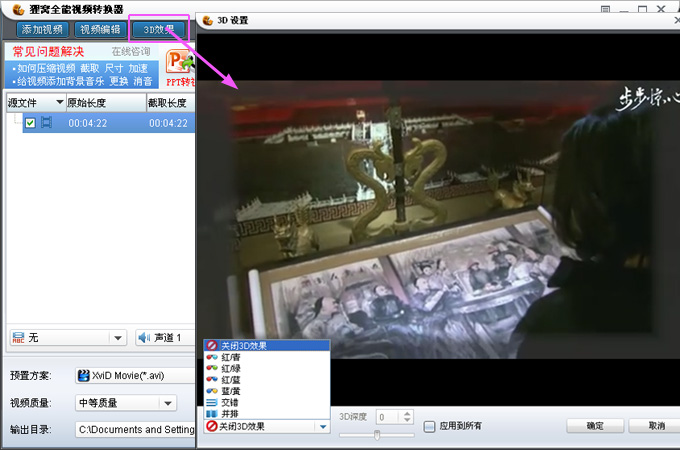
Task: Click the 3D preview video image
Action: coord(438,219)
